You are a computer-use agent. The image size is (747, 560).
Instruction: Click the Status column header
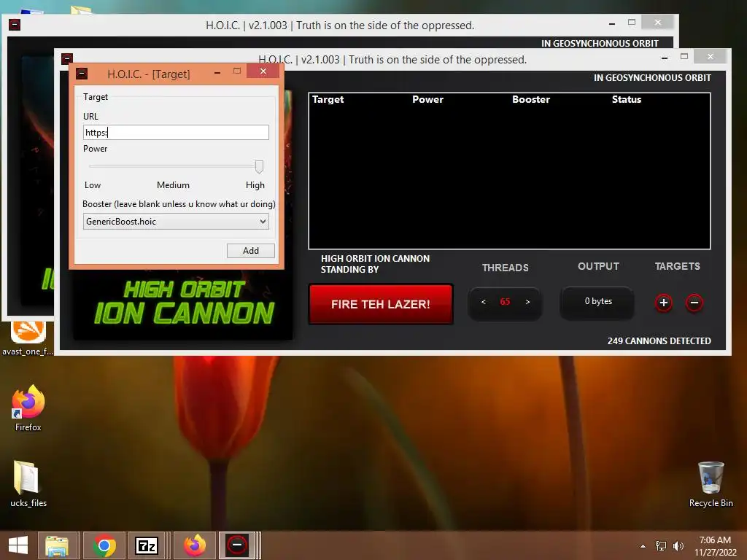(627, 99)
